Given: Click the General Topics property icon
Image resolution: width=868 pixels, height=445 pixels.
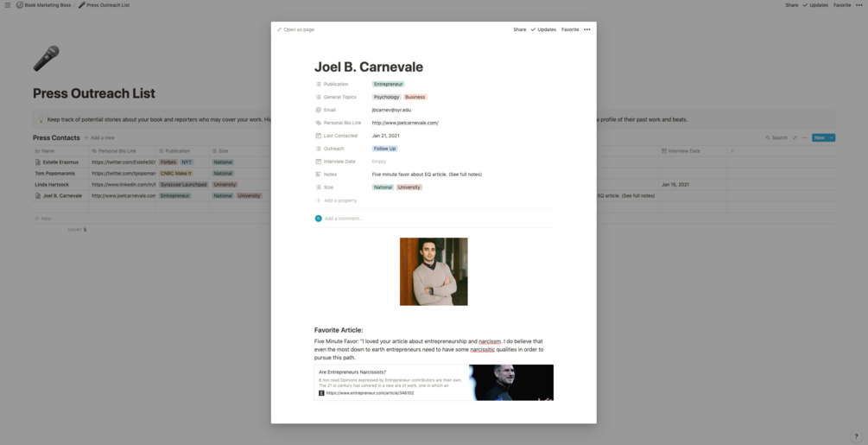Looking at the screenshot, I should coord(319,97).
